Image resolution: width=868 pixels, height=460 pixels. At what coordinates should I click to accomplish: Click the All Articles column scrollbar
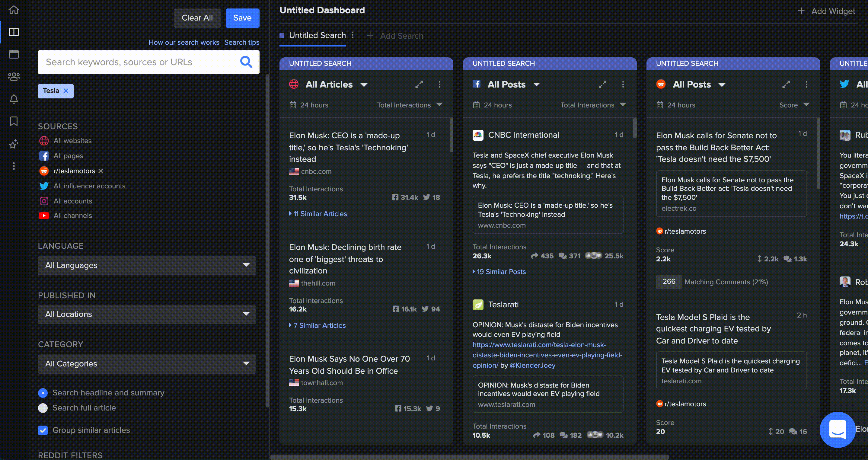[x=451, y=135]
